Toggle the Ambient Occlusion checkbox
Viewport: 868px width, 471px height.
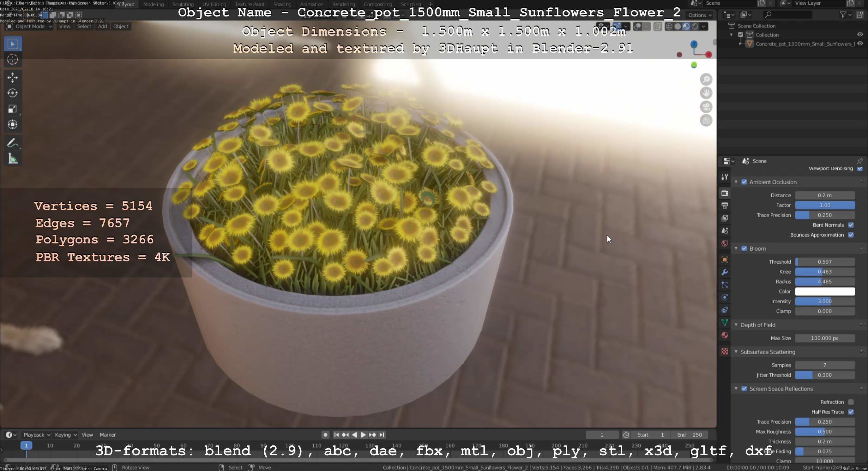click(x=744, y=182)
